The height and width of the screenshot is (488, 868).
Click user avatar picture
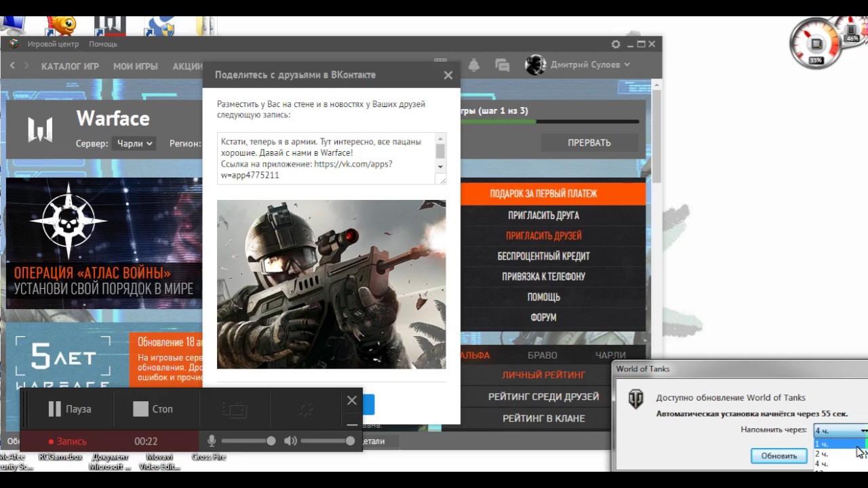(536, 65)
